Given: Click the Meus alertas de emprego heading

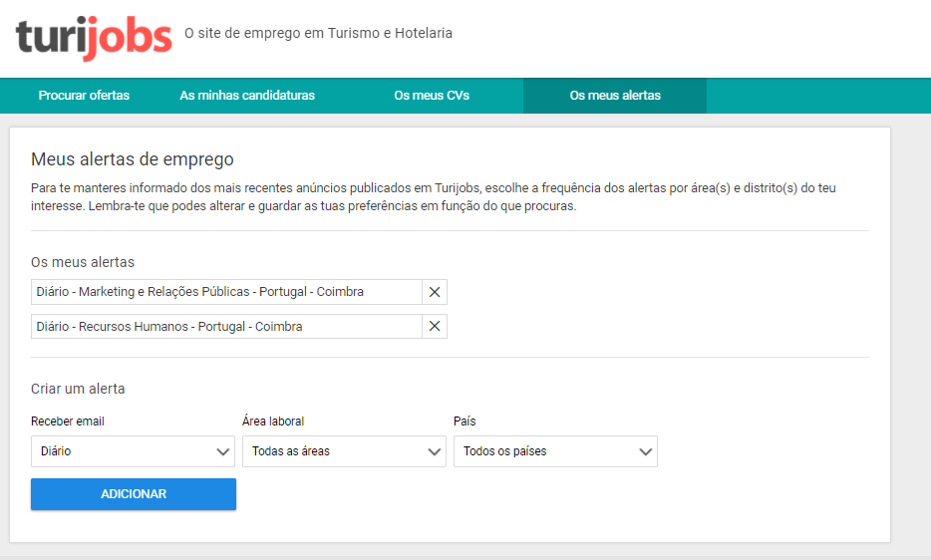Looking at the screenshot, I should click(x=133, y=159).
